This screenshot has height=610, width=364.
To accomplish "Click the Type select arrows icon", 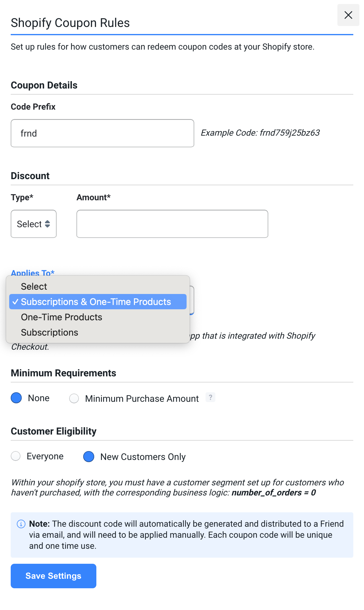I will [47, 224].
